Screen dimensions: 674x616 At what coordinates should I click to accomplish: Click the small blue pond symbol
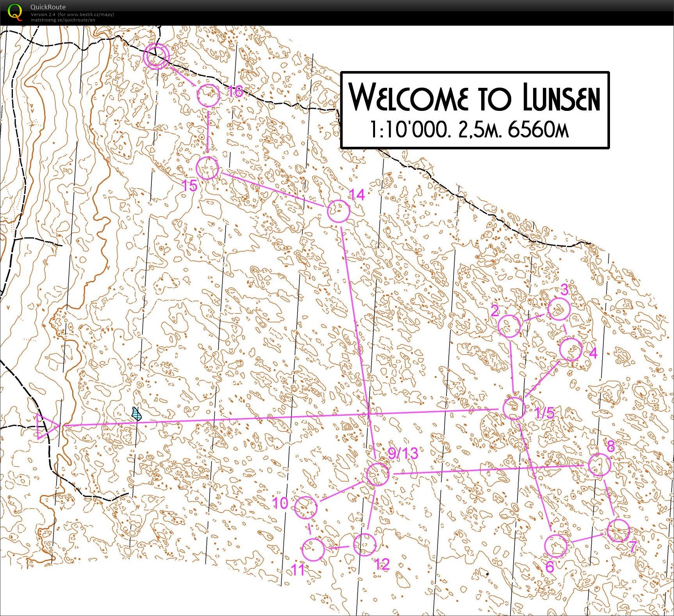pos(136,413)
